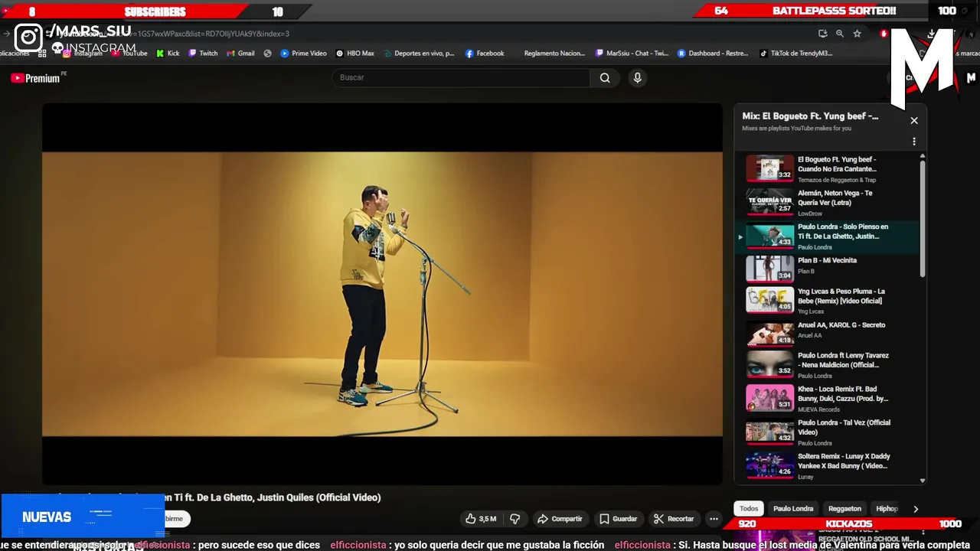Viewport: 980px width, 551px height.
Task: Click the search magnifier button
Action: point(605,77)
